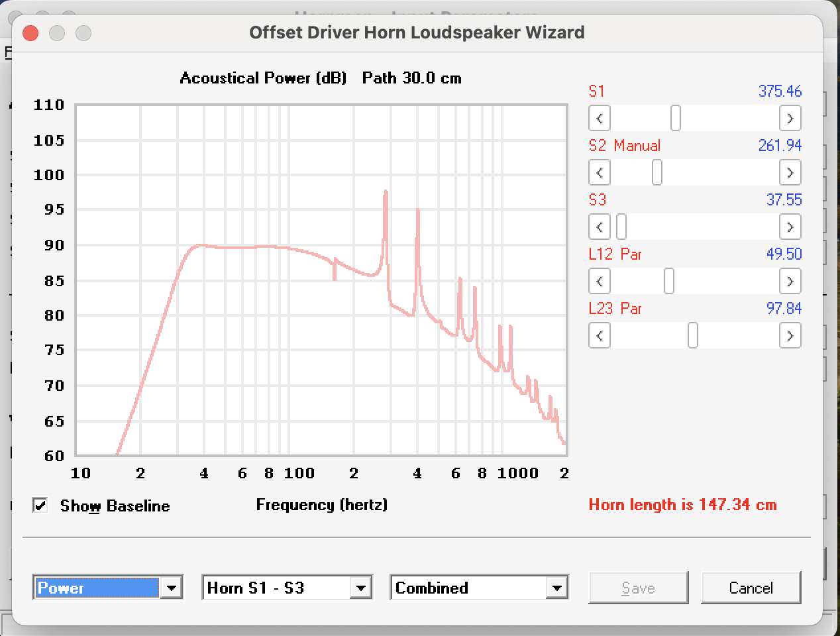Uncheck the Show Baseline checkbox
840x636 pixels.
point(40,505)
